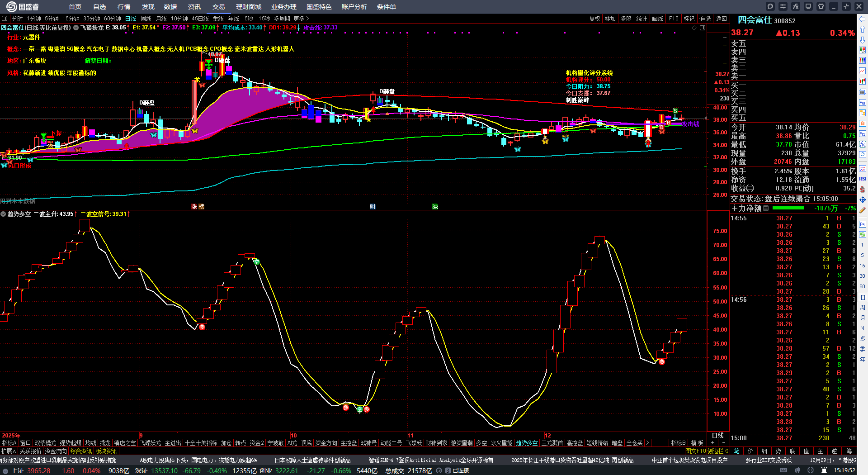Click the round arrow icon before 上证 index
868x475 pixels.
5,471
